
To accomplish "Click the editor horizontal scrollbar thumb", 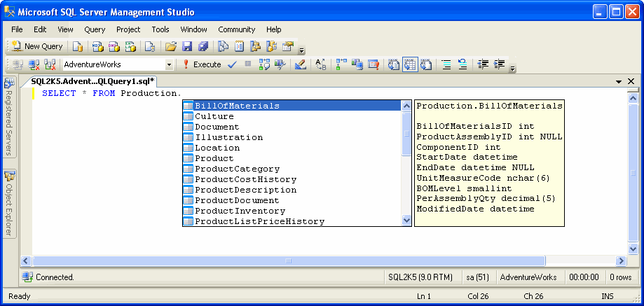I will click(289, 260).
